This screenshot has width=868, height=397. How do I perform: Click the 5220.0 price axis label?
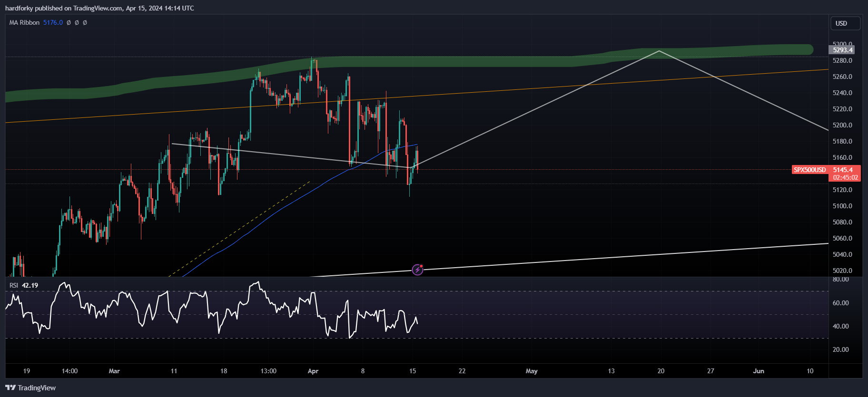pos(842,109)
